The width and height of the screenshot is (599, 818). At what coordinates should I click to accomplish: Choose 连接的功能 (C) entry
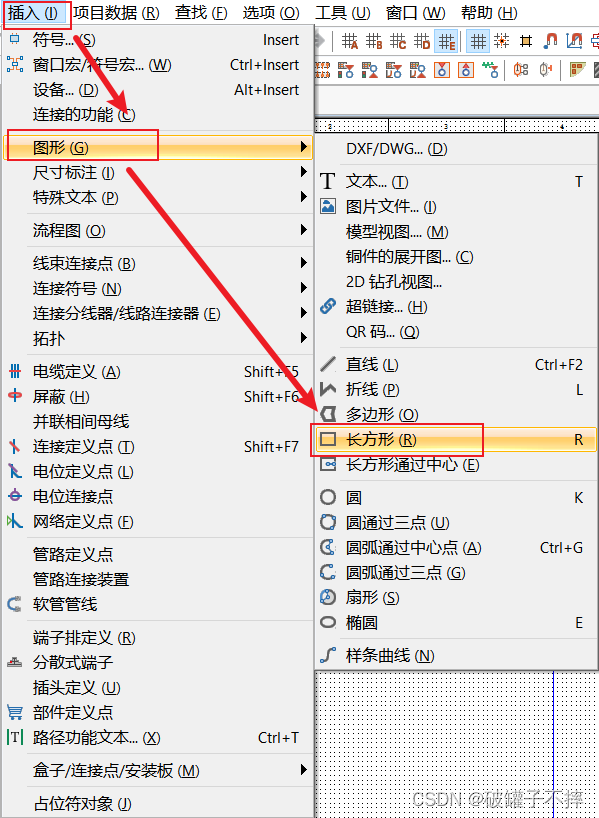click(x=158, y=115)
